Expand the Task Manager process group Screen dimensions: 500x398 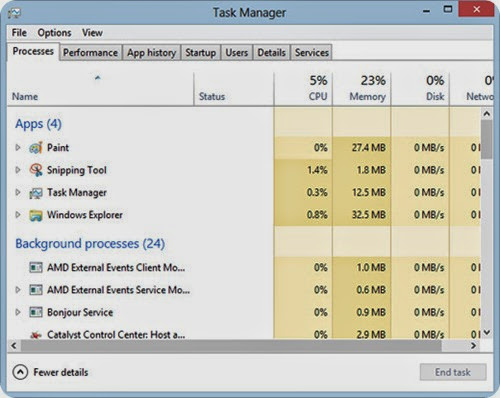(18, 192)
